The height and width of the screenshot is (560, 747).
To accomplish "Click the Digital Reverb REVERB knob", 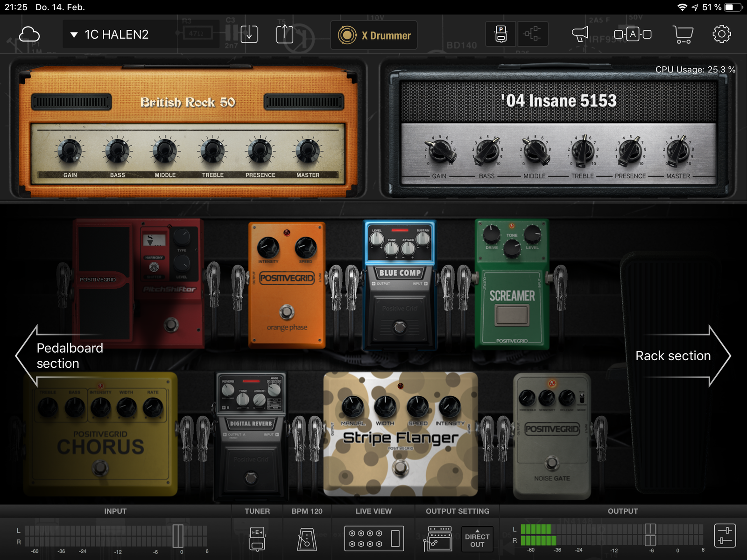I will click(x=228, y=390).
